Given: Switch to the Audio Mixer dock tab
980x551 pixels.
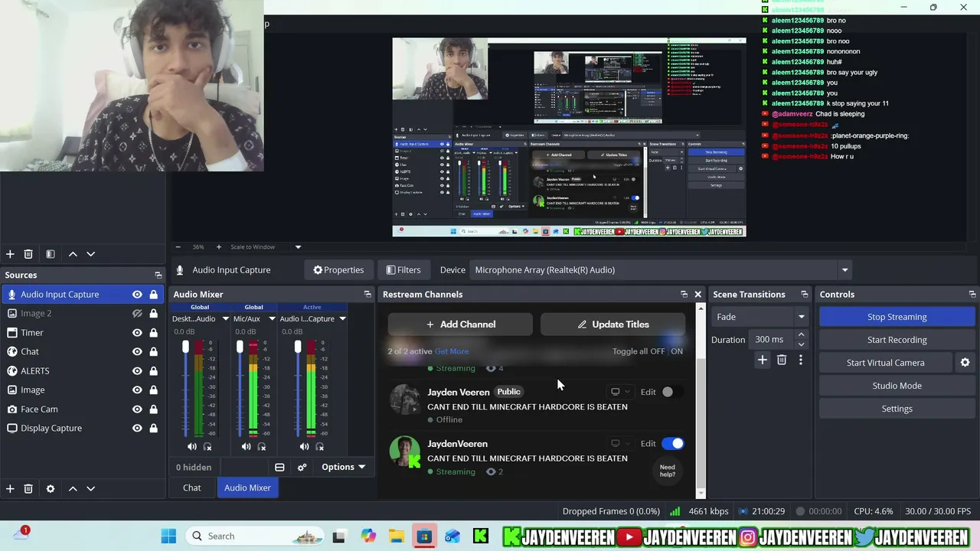Looking at the screenshot, I should point(247,488).
